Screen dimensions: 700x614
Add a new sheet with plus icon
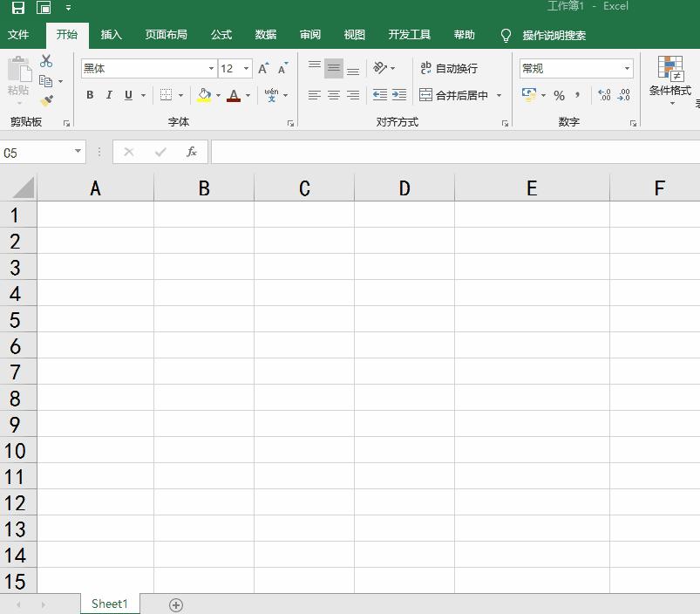pyautogui.click(x=176, y=604)
